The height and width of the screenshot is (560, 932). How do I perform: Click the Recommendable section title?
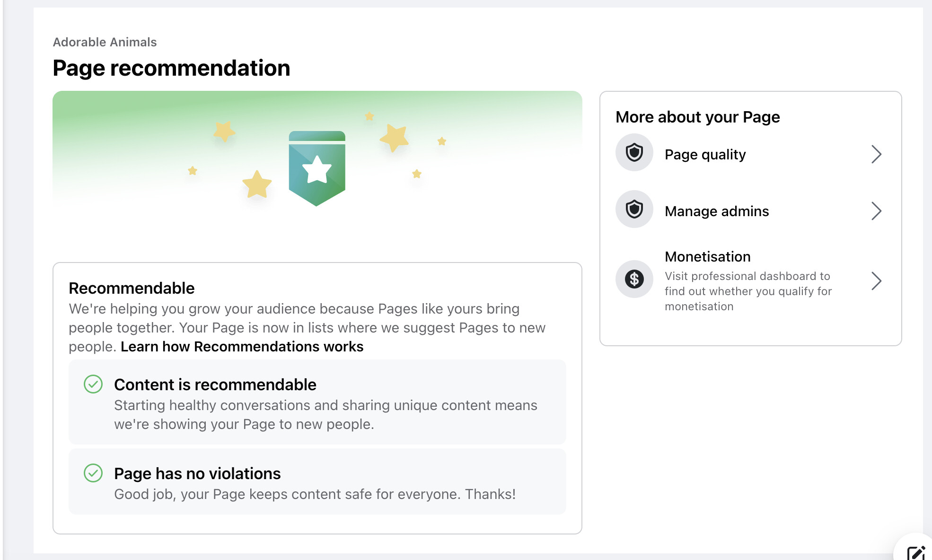[132, 288]
